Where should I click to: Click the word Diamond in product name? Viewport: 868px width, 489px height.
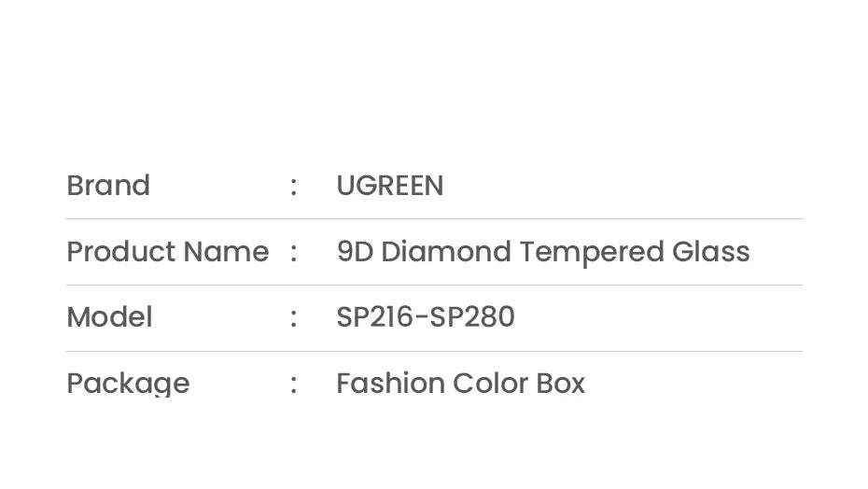point(446,252)
